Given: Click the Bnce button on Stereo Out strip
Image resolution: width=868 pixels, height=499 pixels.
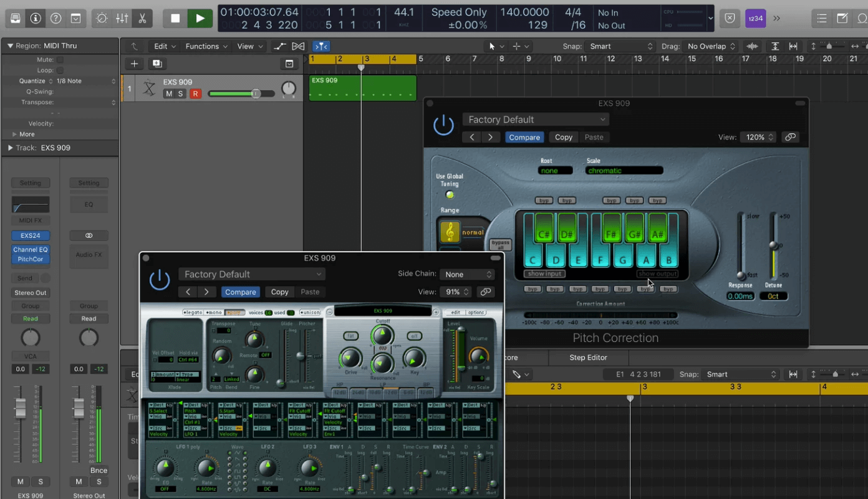Looking at the screenshot, I should click(x=99, y=470).
